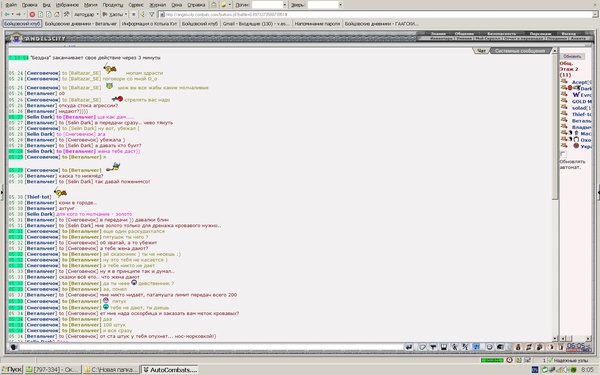
Task: Toggle the Обновлять автомат. checkbox
Action: coord(563,154)
